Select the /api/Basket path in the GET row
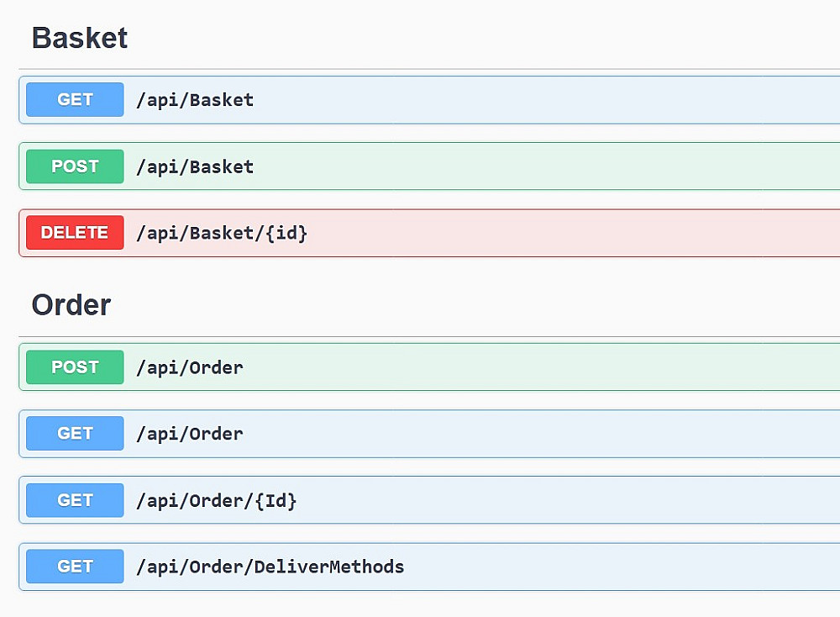This screenshot has height=617, width=840. pyautogui.click(x=195, y=99)
